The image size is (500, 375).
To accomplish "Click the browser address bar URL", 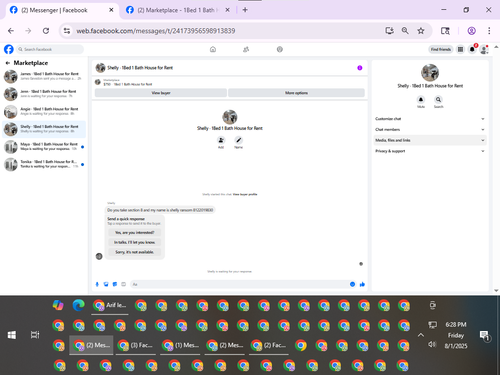I will tap(156, 31).
